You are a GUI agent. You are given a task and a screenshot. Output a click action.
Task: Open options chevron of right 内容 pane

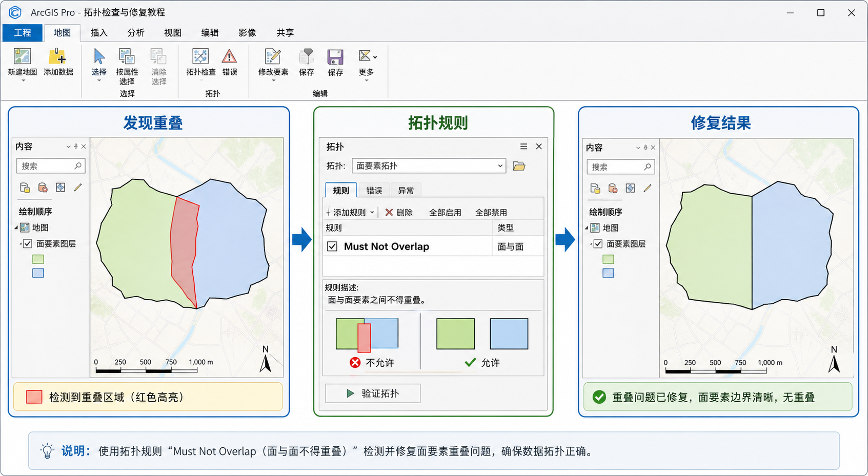click(x=638, y=148)
